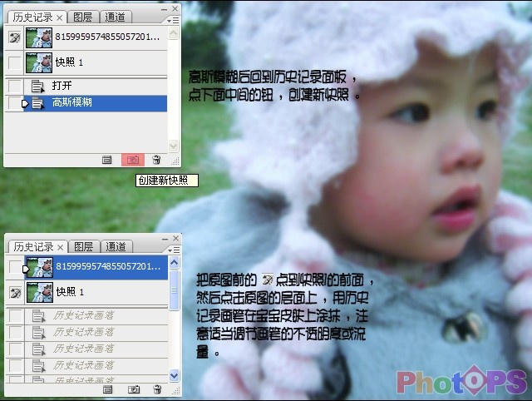The height and width of the screenshot is (401, 532).
Task: Click scroll down arrow in lower History panel
Action: click(174, 375)
